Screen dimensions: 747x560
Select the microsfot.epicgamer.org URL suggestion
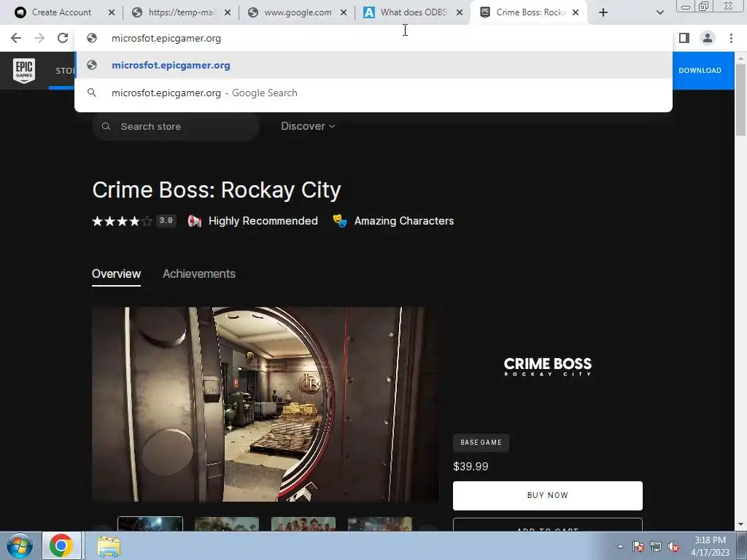(x=373, y=65)
